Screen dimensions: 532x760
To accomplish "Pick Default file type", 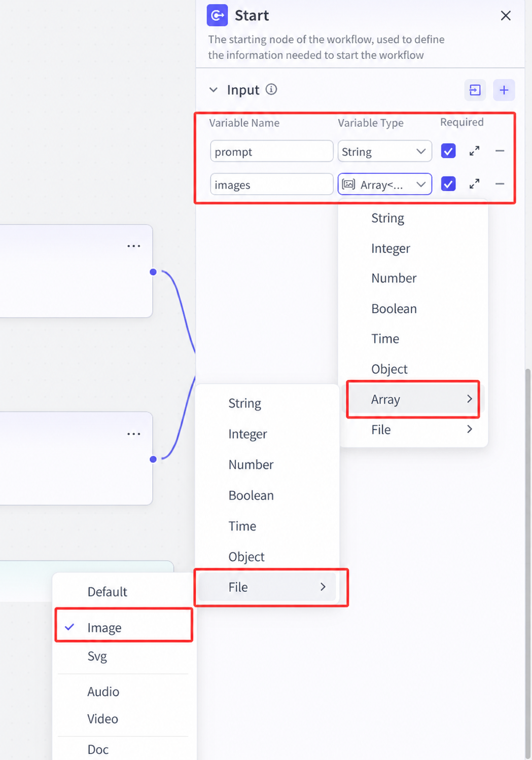I will (107, 592).
